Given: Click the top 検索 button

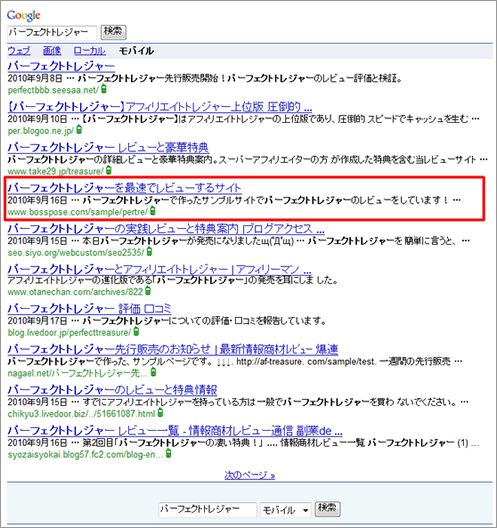Looking at the screenshot, I should (x=113, y=32).
